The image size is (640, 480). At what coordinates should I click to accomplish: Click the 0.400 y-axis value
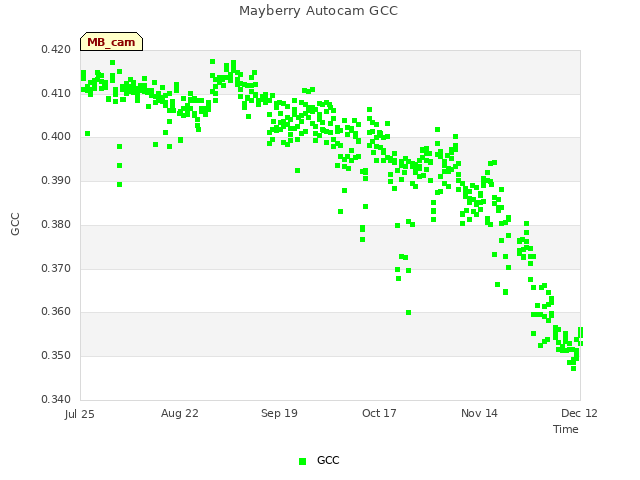pyautogui.click(x=56, y=137)
